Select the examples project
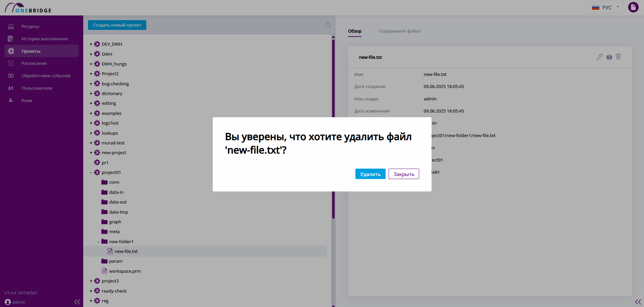The image size is (644, 307). coord(111,113)
